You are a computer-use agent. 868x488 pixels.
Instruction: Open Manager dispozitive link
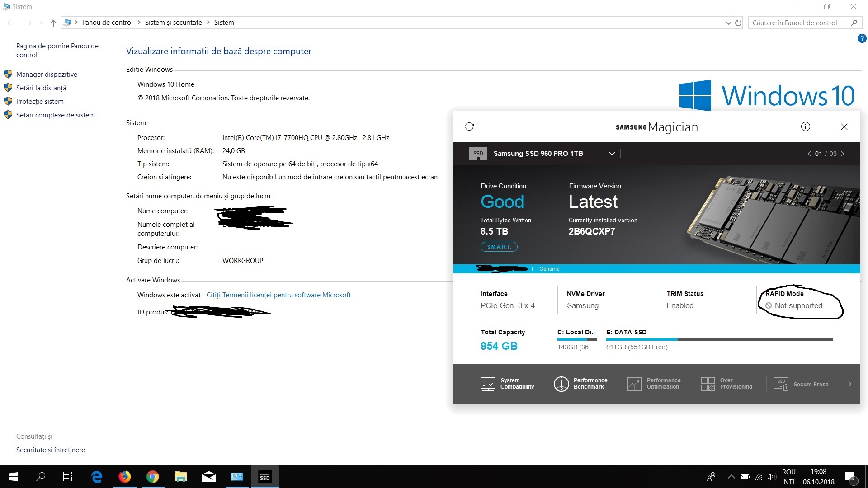[x=47, y=74]
